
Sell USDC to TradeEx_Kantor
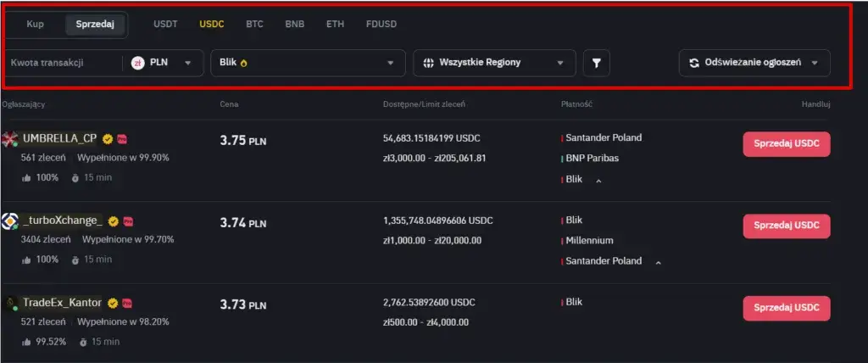click(786, 308)
